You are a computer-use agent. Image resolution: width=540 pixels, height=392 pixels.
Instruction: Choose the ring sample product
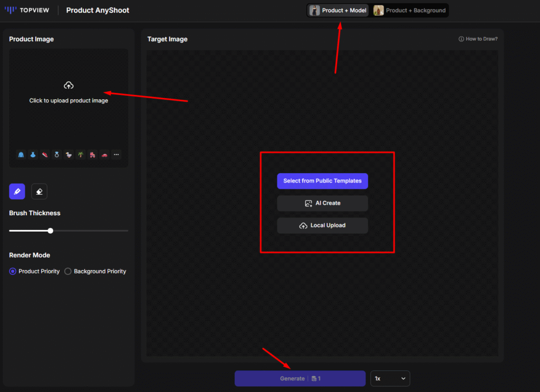coord(56,155)
